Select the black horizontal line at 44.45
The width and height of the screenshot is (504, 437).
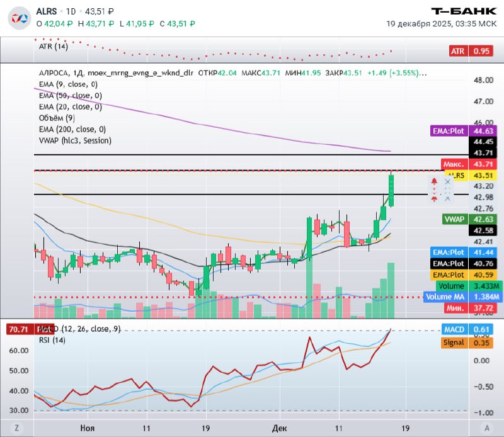251,155
